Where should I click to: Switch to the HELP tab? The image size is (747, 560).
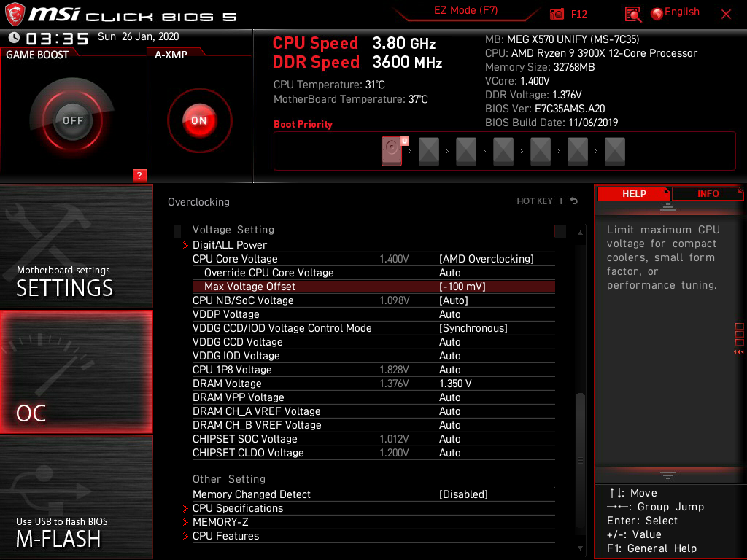click(x=634, y=194)
